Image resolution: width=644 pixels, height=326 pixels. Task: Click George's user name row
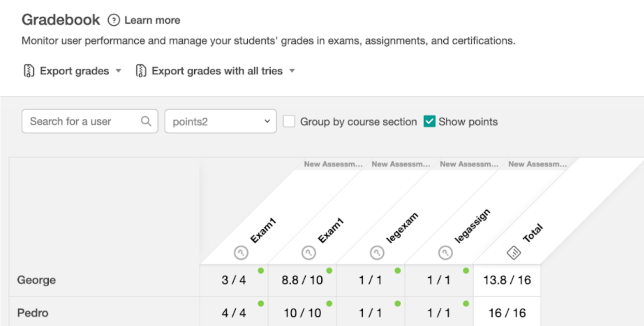coord(36,280)
